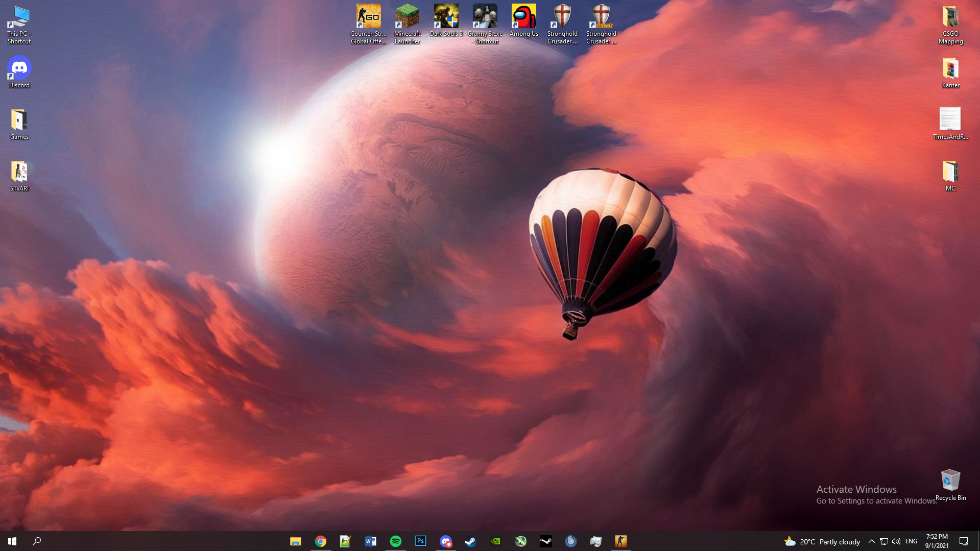
Task: Open the black SteelSeries taskbar icon
Action: pyautogui.click(x=545, y=541)
